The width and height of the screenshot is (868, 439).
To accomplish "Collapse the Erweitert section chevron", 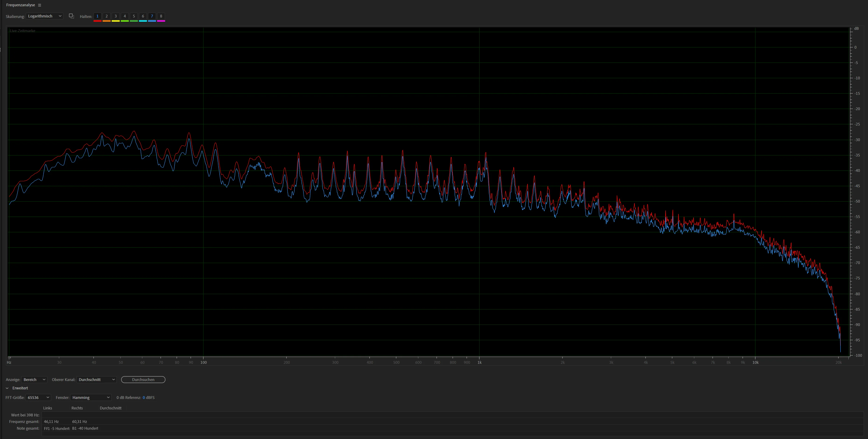I will tap(7, 388).
